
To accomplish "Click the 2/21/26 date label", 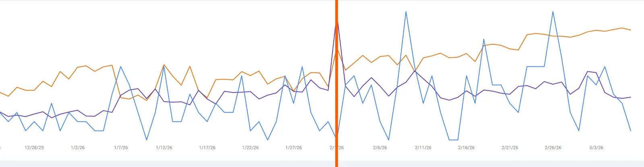I will [510, 148].
